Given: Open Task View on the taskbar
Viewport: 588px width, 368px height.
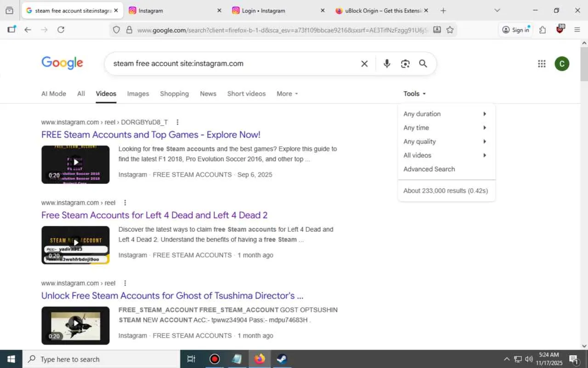Looking at the screenshot, I should pyautogui.click(x=192, y=359).
